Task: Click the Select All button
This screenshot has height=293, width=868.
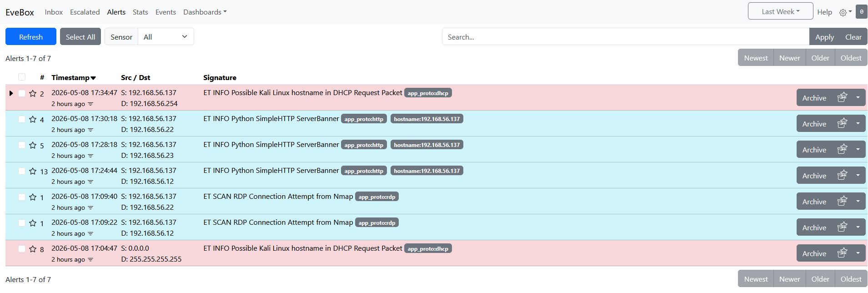Action: pos(80,36)
